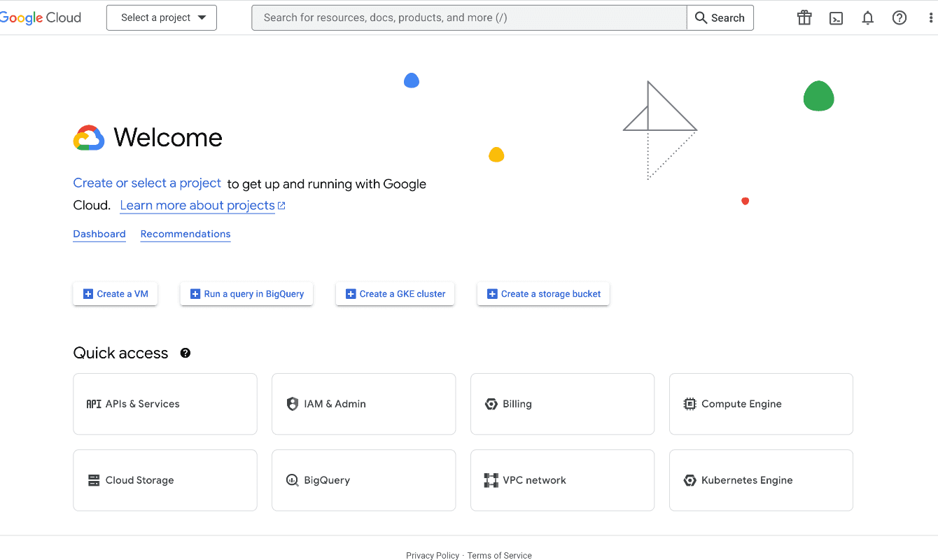938x560 pixels.
Task: Click Create a GKE cluster button
Action: click(x=395, y=294)
